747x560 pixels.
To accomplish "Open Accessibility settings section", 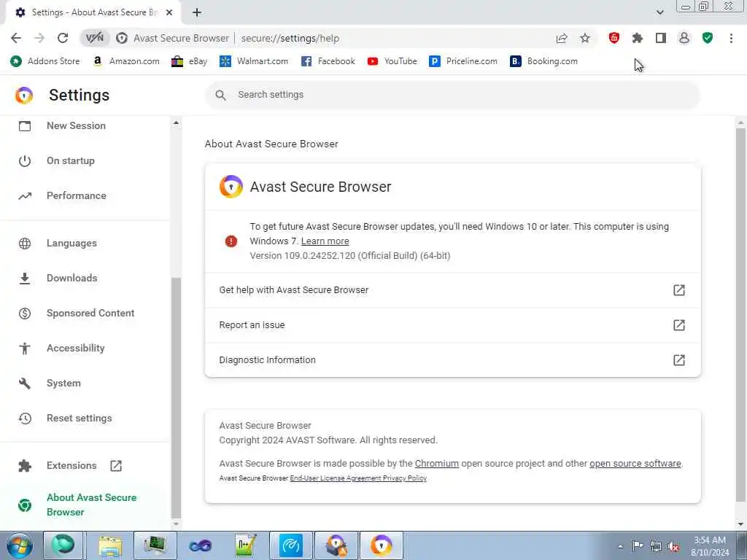I will pyautogui.click(x=75, y=348).
